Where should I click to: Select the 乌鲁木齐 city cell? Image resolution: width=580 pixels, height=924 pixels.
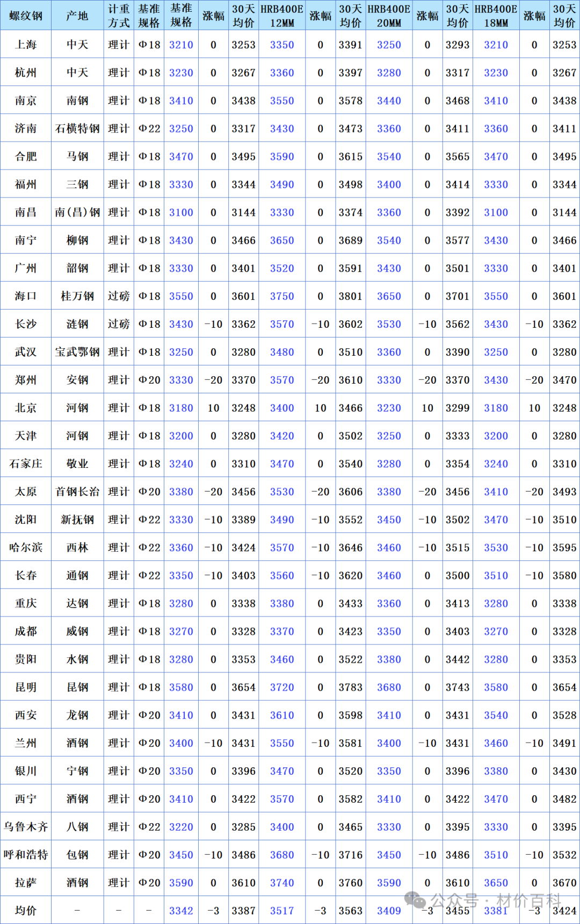point(26,827)
